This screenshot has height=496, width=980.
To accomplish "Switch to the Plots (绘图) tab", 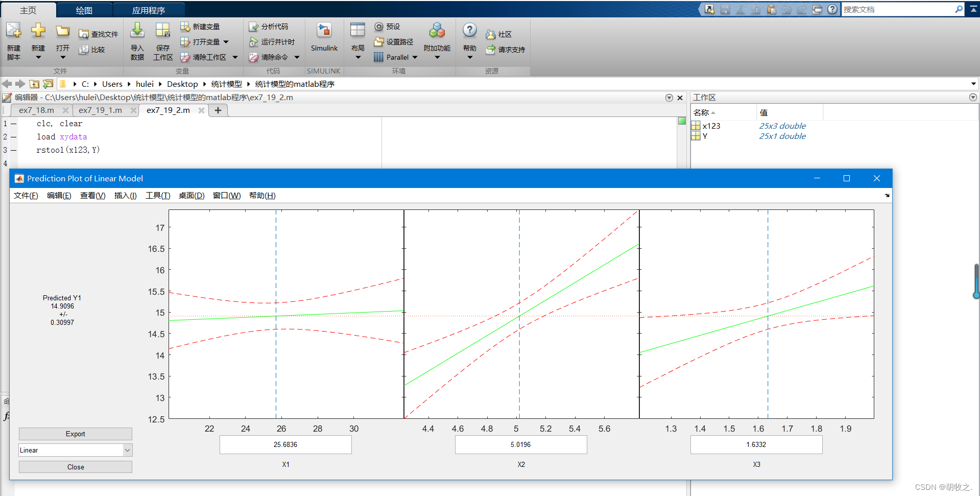I will coord(84,10).
